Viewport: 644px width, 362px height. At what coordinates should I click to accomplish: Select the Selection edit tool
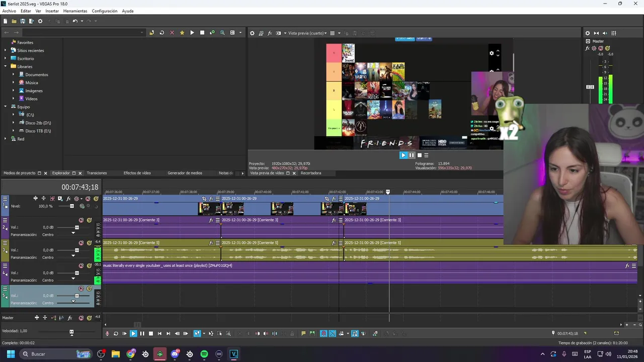point(219,333)
